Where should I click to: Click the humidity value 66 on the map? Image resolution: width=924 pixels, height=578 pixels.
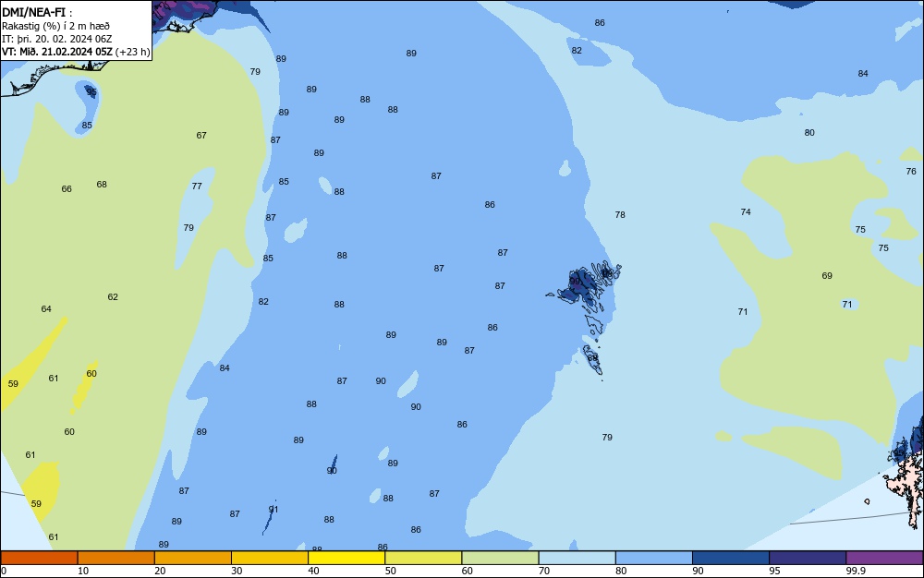pyautogui.click(x=67, y=189)
